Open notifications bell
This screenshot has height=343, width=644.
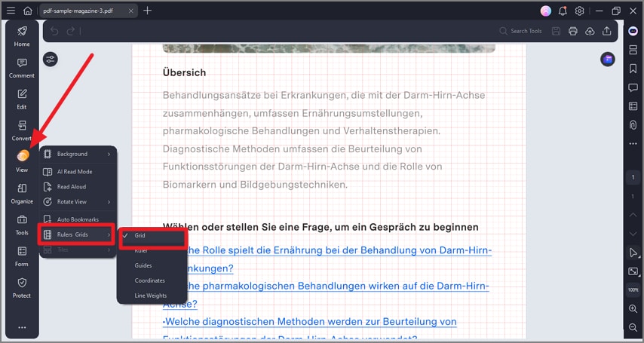[x=563, y=11]
